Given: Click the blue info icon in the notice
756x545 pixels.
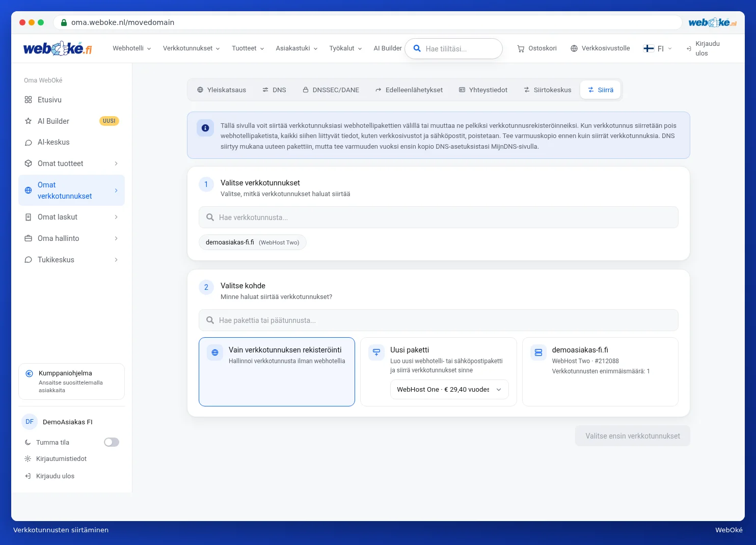Looking at the screenshot, I should tap(205, 128).
